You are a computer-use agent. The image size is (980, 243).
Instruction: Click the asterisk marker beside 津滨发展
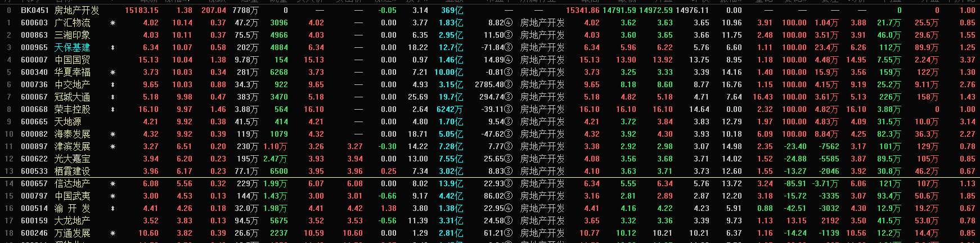(113, 147)
